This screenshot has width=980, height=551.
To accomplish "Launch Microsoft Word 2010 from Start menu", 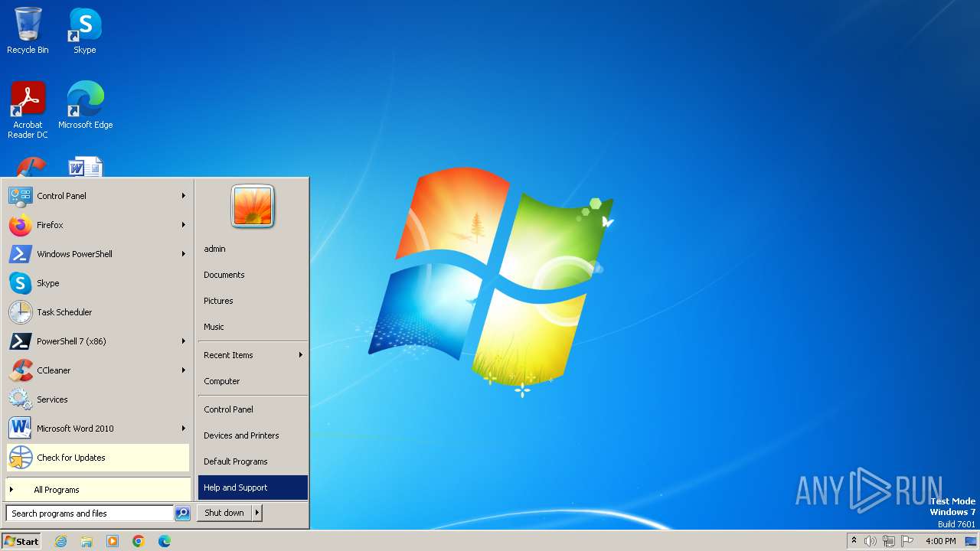I will [98, 429].
